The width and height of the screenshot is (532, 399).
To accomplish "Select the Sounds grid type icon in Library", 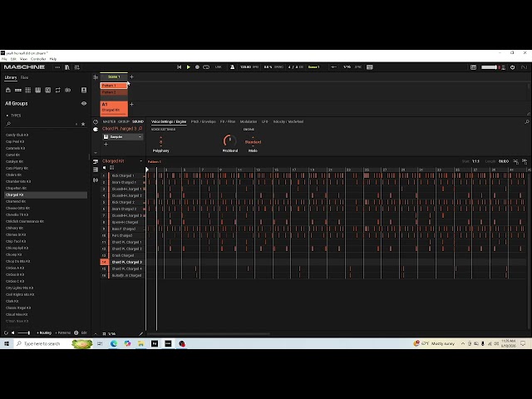I will click(27, 90).
